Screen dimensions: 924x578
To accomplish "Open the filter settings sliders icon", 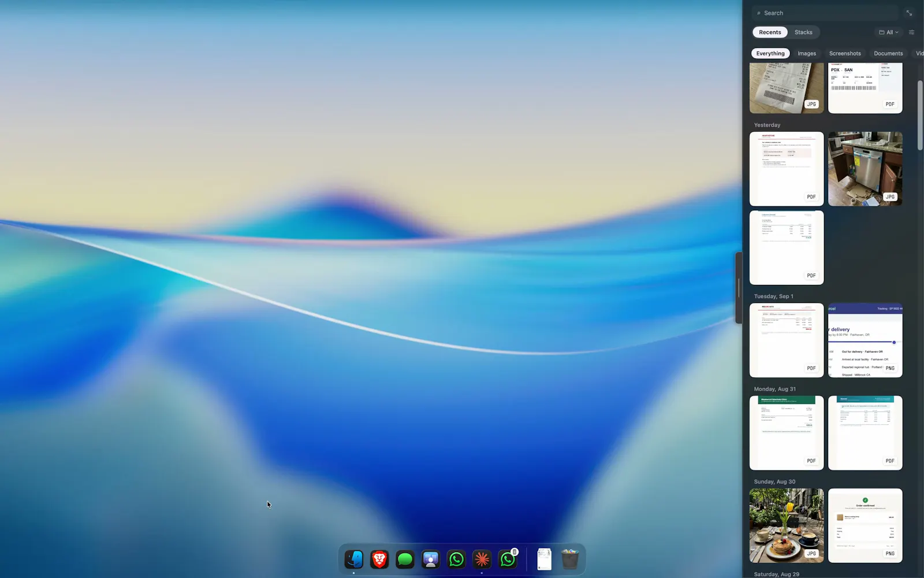I will (x=911, y=32).
